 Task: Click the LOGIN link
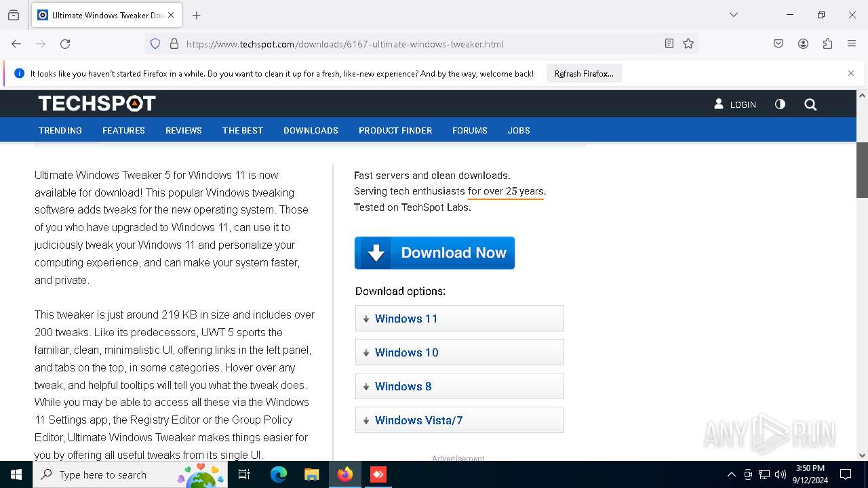[735, 104]
